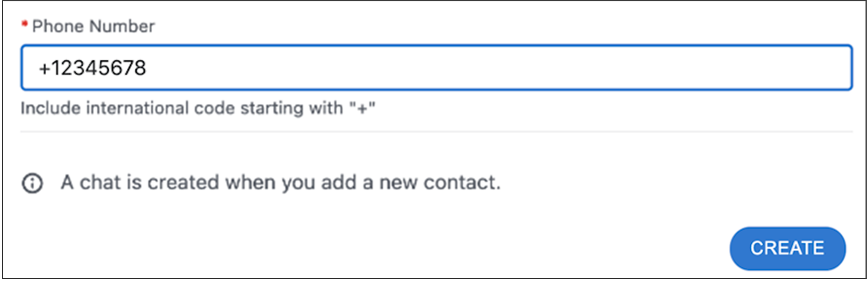The height and width of the screenshot is (281, 868).
Task: Click the CREATE button
Action: coord(787,248)
